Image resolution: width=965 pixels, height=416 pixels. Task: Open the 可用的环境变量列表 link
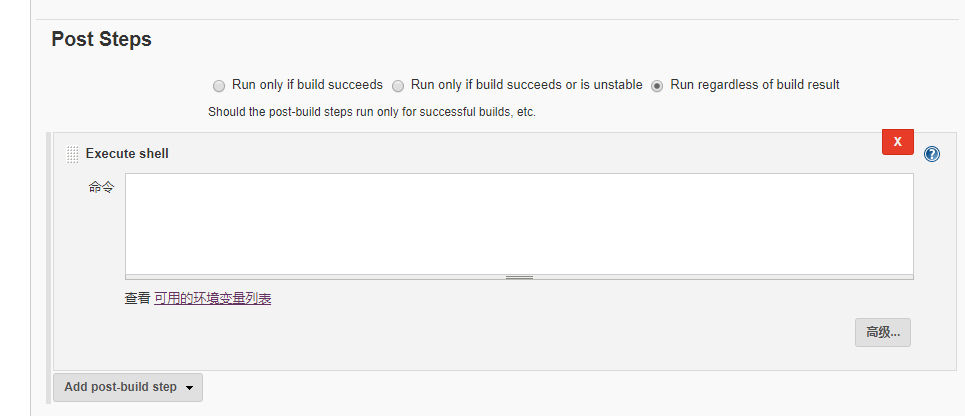point(212,298)
